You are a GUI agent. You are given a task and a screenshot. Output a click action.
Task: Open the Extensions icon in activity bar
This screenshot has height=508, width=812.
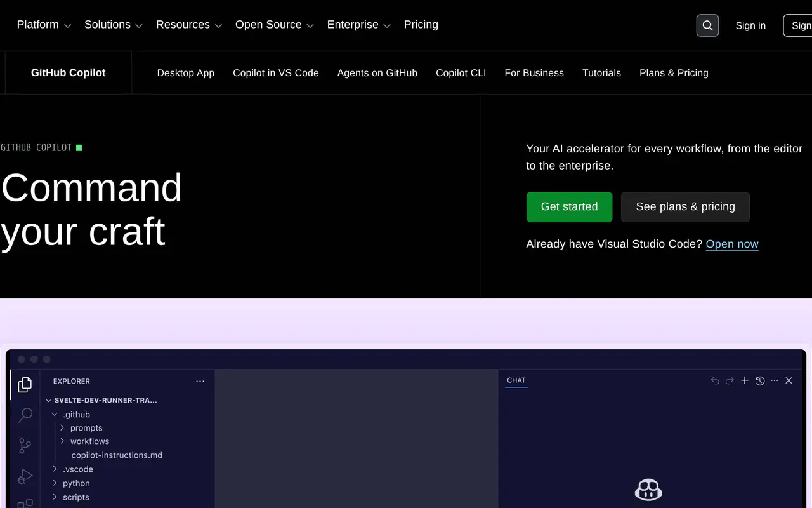[x=25, y=503]
